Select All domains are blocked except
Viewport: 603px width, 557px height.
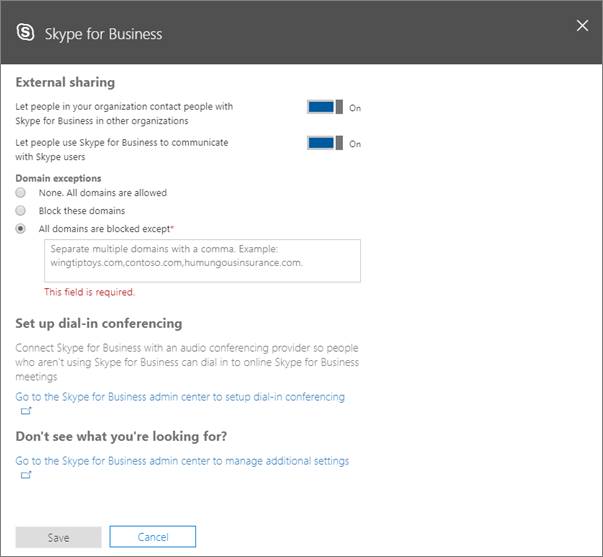pos(20,228)
